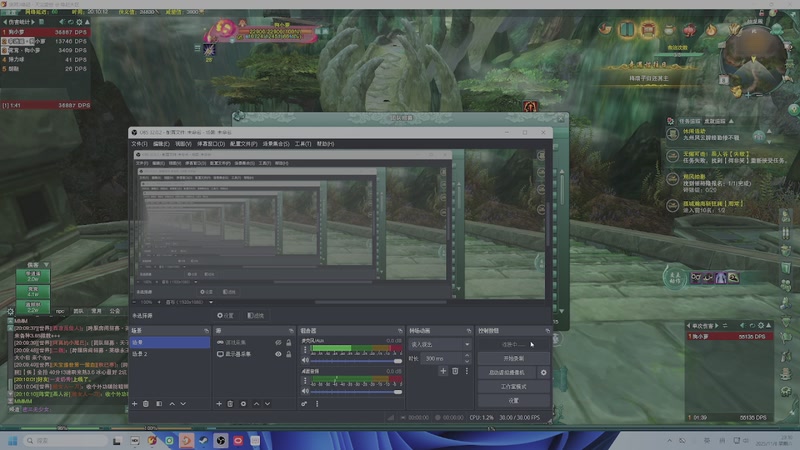This screenshot has height=450, width=800.
Task: Add a new scene with the plus icon
Action: pos(135,404)
